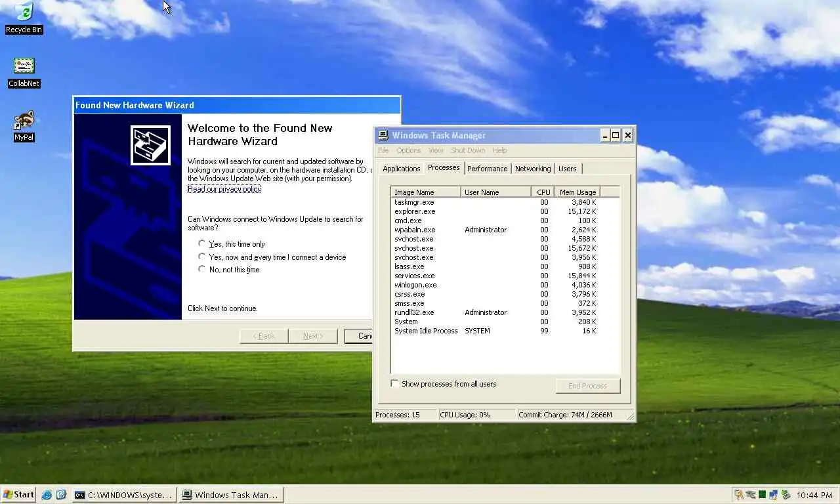This screenshot has height=504, width=840.
Task: Click the second quick launch icon beside Internet Explorer
Action: (x=61, y=495)
